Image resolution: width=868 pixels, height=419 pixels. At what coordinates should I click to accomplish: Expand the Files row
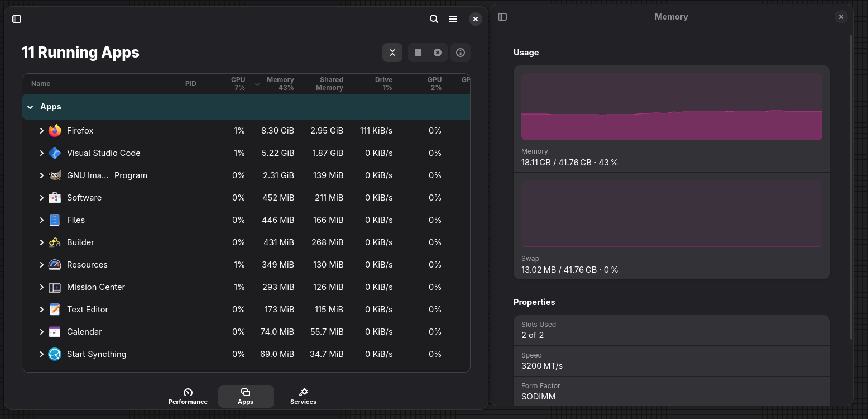(41, 220)
